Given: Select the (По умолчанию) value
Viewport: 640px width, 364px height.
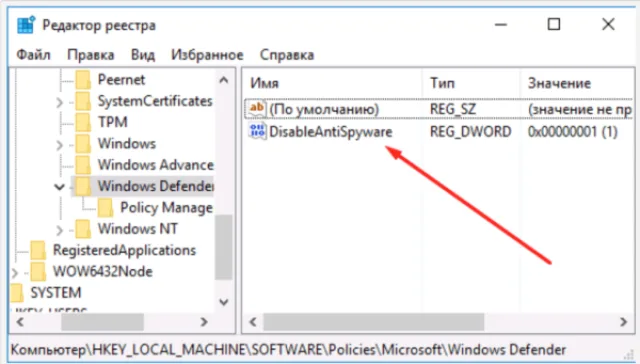Looking at the screenshot, I should (x=324, y=109).
